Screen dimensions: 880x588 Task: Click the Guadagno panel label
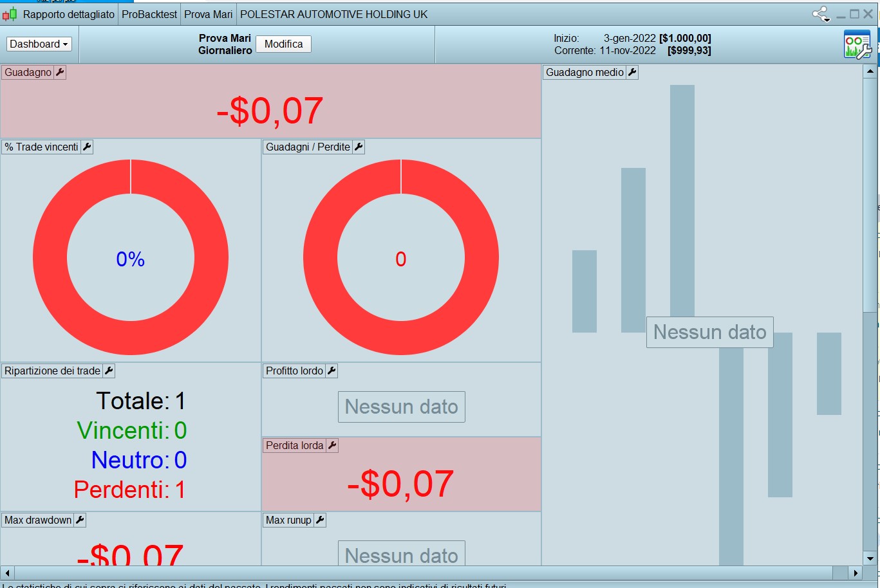point(28,73)
